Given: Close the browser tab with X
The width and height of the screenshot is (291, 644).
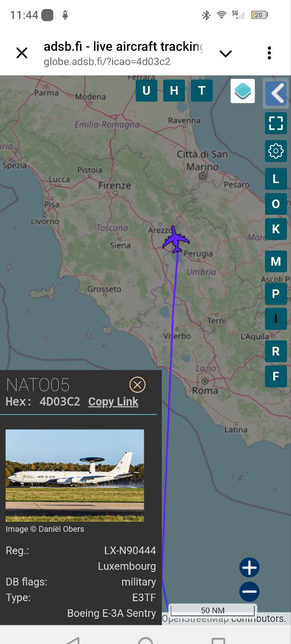Looking at the screenshot, I should click(x=22, y=53).
